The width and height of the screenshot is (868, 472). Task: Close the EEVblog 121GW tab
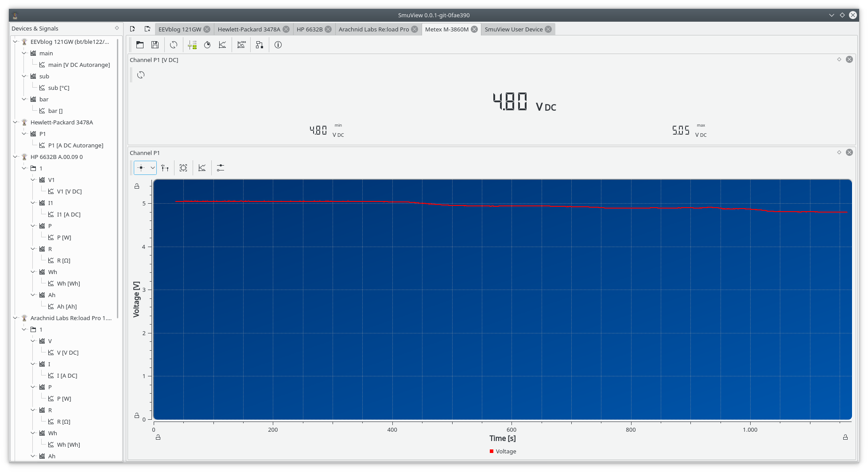point(207,29)
